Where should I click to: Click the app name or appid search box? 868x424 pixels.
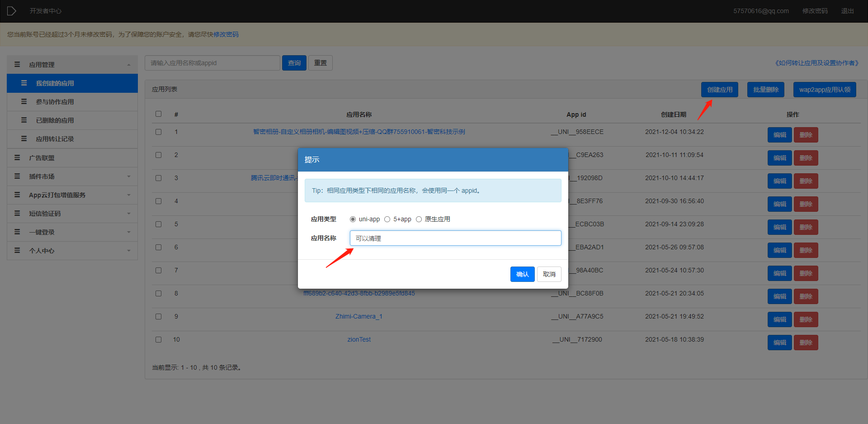[212, 63]
